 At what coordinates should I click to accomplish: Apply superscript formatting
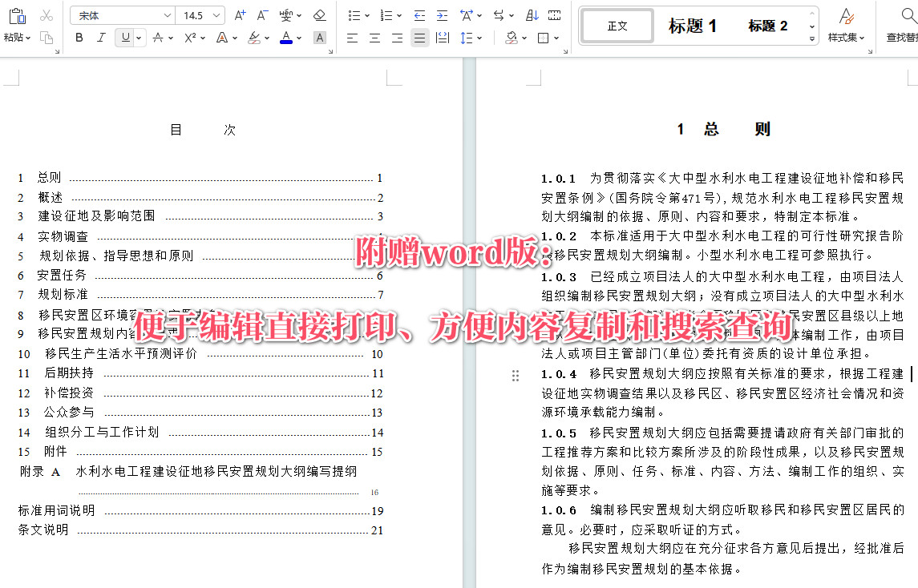click(190, 37)
